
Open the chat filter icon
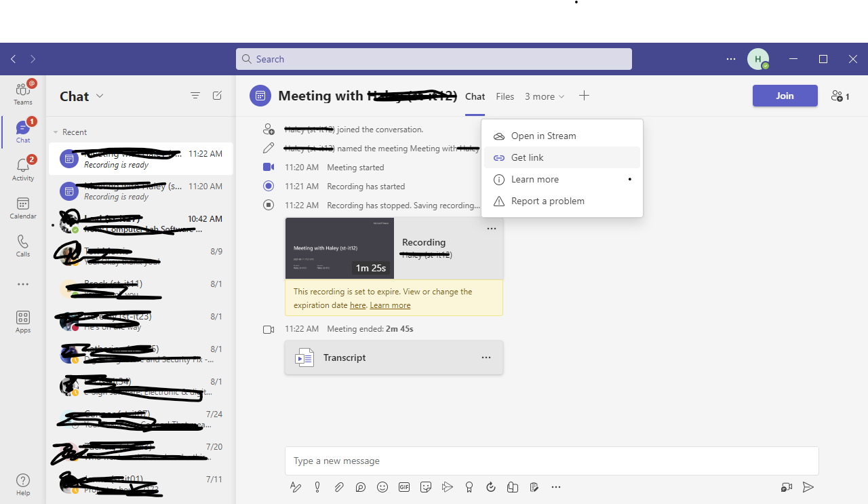point(195,96)
